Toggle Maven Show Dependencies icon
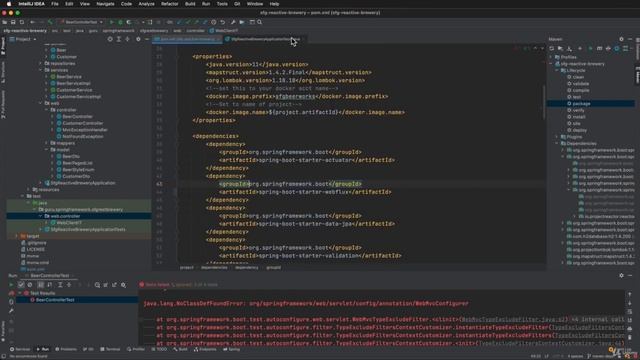640x360 pixels. (x=626, y=49)
